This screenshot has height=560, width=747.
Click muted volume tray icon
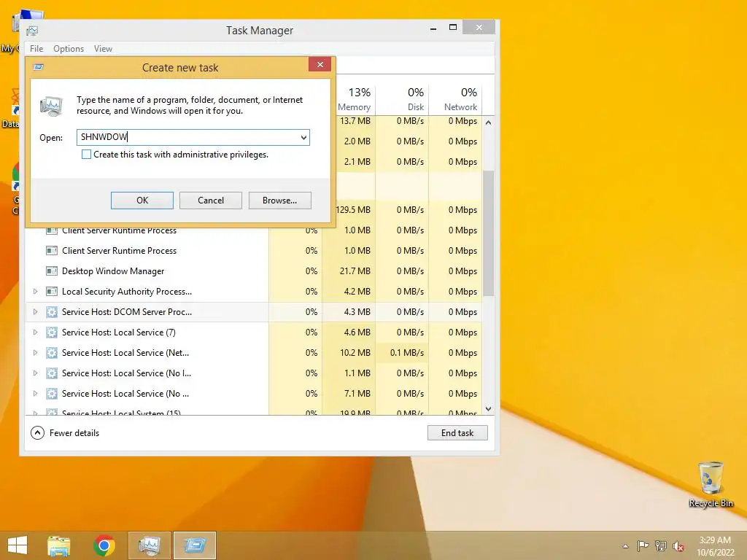pos(678,546)
